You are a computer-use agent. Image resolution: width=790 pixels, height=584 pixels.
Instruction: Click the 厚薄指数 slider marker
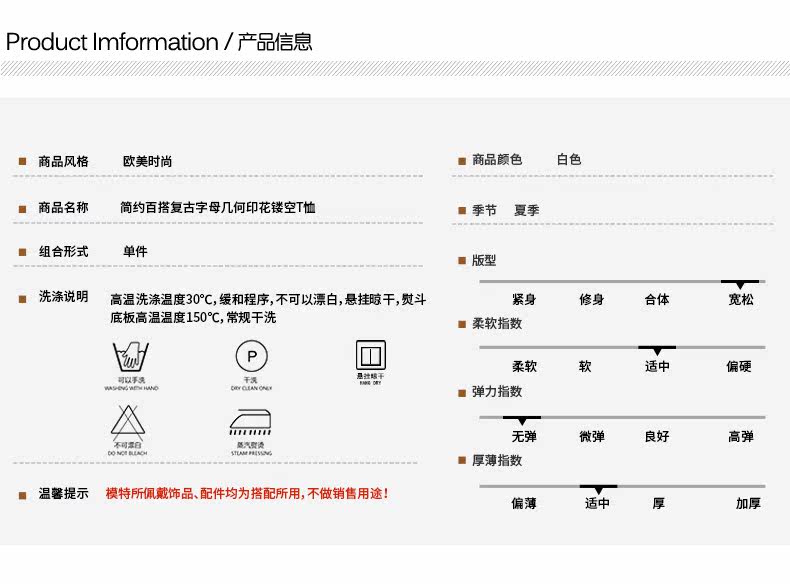(599, 489)
